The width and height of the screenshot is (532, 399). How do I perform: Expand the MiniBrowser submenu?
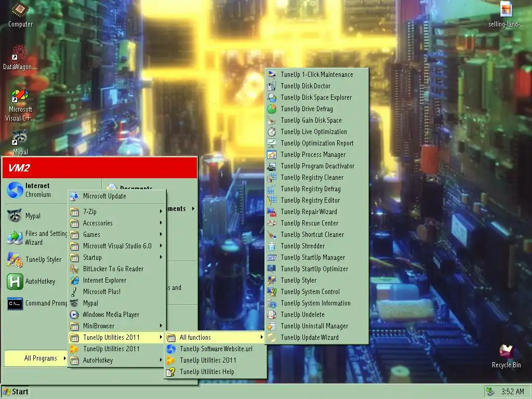tap(117, 326)
